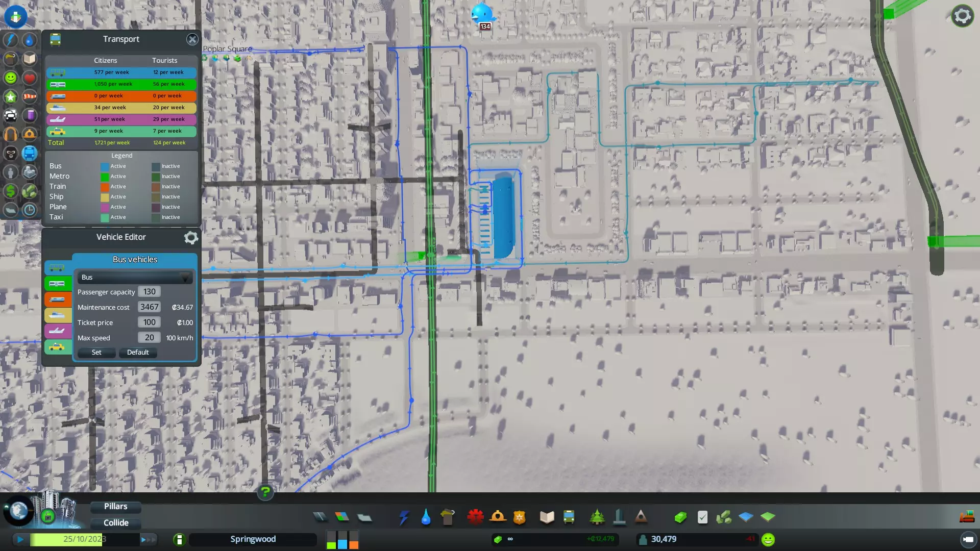This screenshot has width=980, height=551.
Task: Select the Roads build tool
Action: [x=320, y=517]
